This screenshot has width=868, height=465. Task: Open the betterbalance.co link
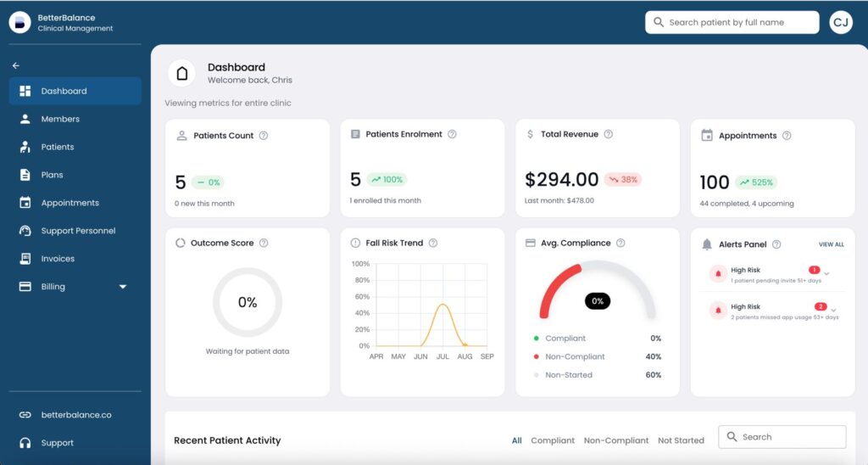75,415
